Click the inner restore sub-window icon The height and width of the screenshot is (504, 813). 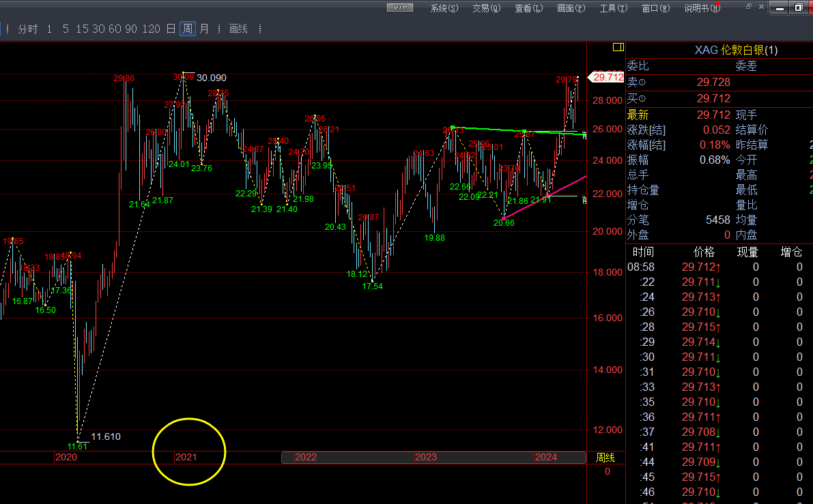click(748, 7)
